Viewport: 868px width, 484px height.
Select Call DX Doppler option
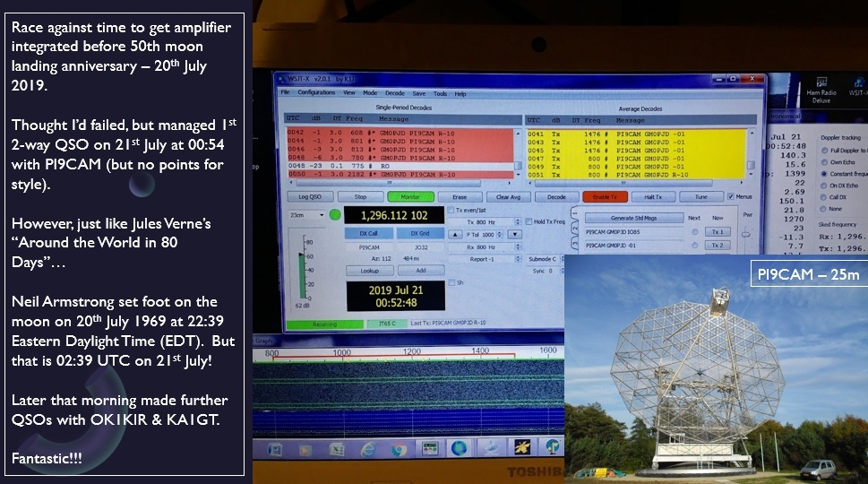(x=824, y=197)
